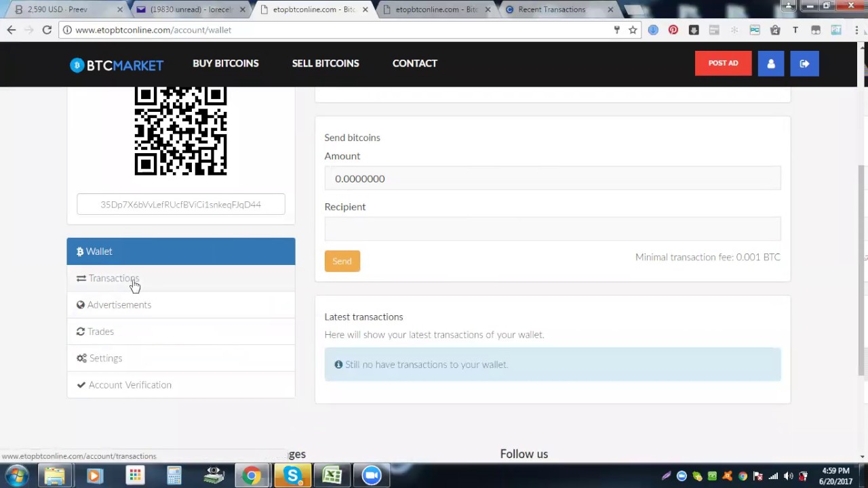Image resolution: width=868 pixels, height=488 pixels.
Task: Click 'Still no have transactions' notice
Action: pos(553,365)
